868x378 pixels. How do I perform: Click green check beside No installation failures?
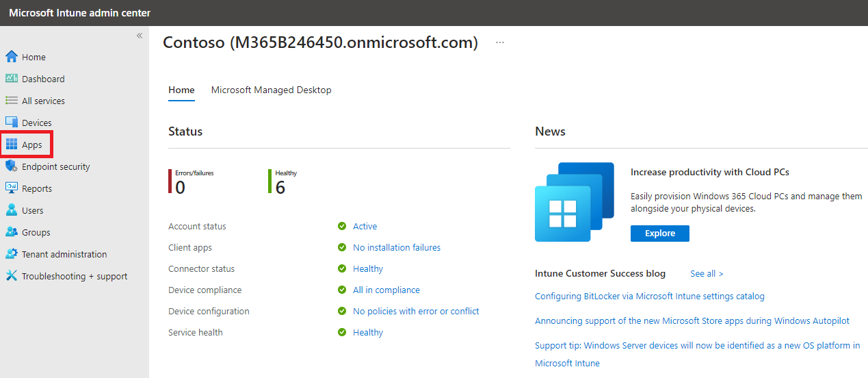(342, 247)
